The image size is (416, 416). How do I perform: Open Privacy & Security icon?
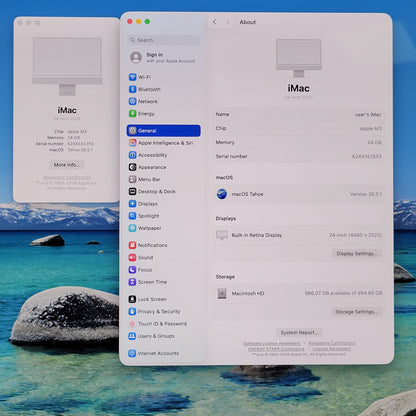[x=132, y=311]
